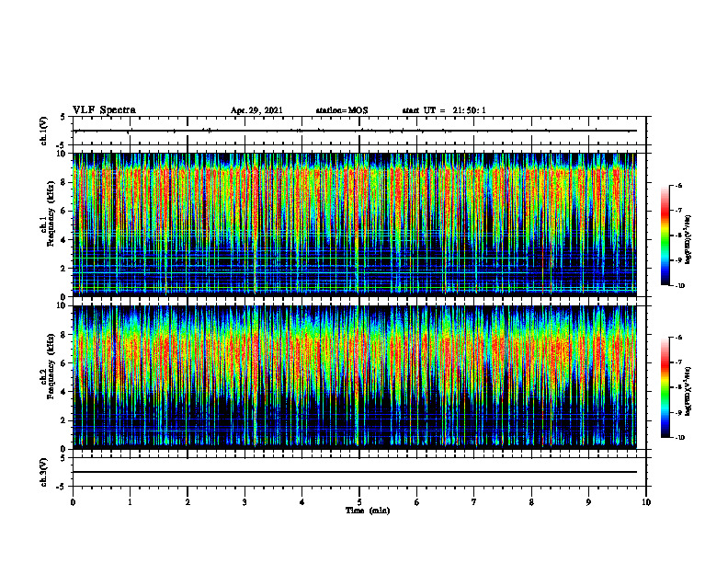
Task: Click time axis tick label '8'
Action: [x=531, y=502]
